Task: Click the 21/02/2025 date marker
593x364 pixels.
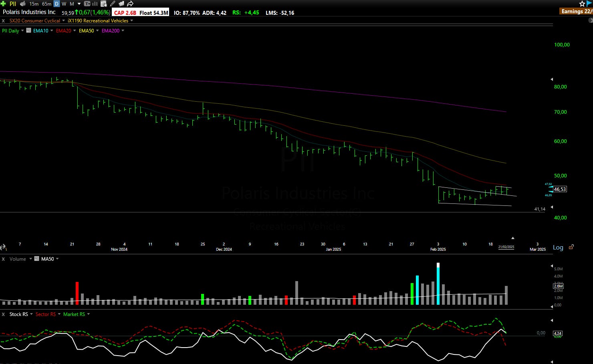Action: (506, 247)
